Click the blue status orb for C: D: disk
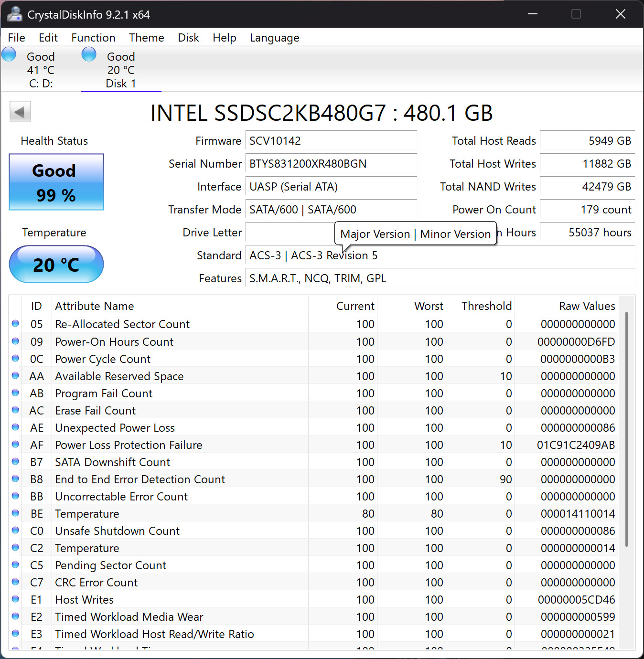This screenshot has height=659, width=644. [x=9, y=54]
